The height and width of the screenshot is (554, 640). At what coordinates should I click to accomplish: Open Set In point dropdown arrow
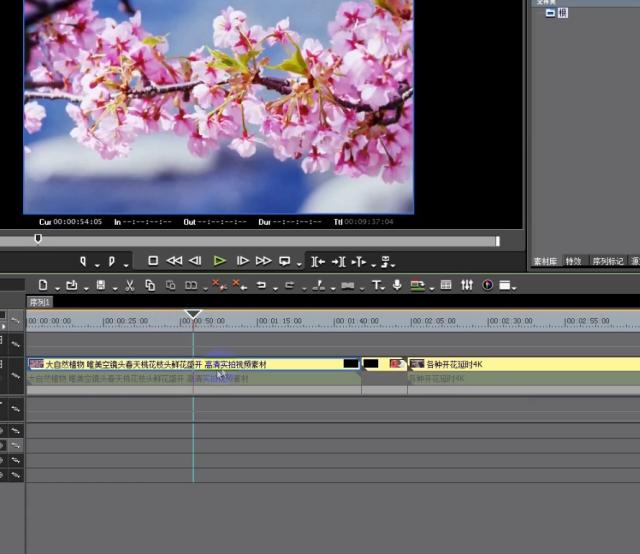pyautogui.click(x=97, y=265)
